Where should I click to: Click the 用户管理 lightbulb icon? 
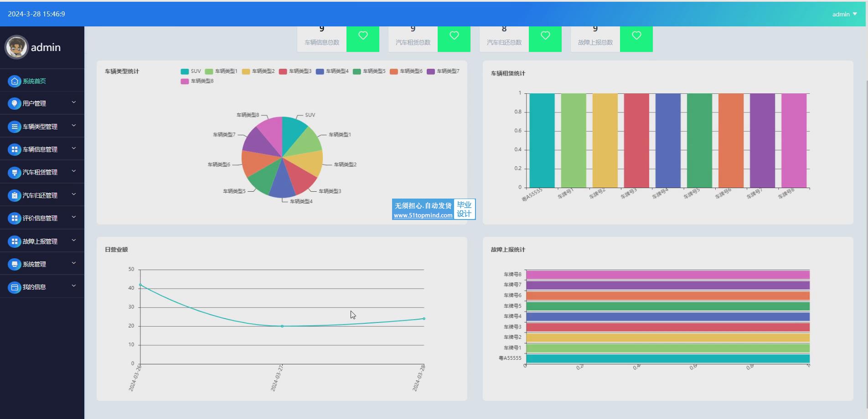tap(15, 103)
